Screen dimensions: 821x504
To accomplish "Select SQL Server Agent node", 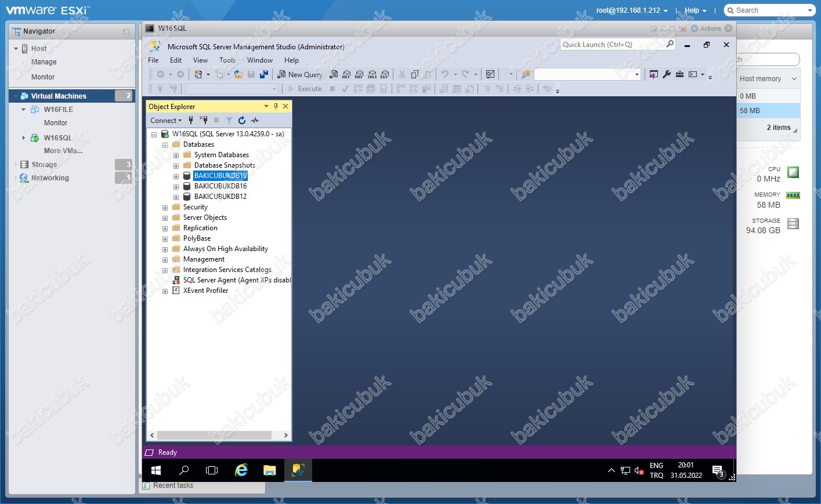I will [x=237, y=280].
